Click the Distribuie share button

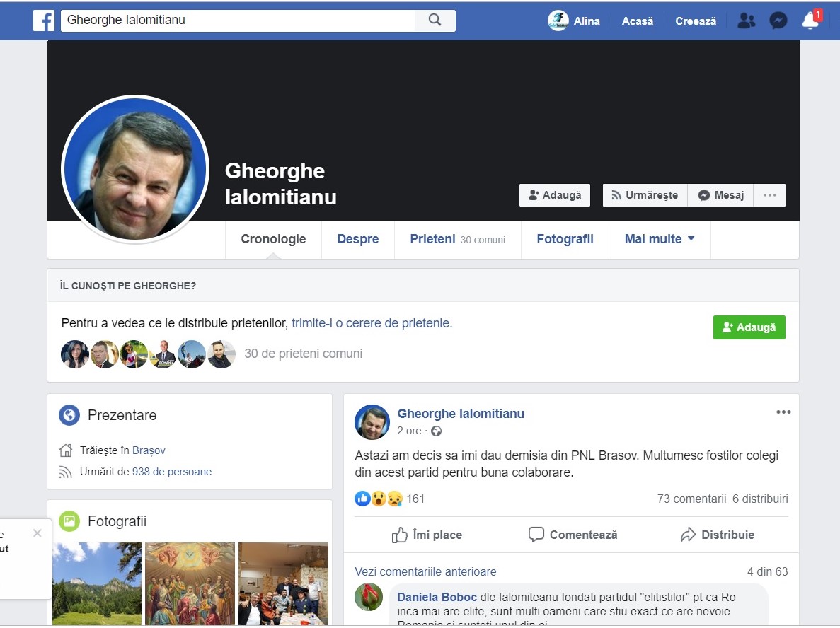coord(718,535)
